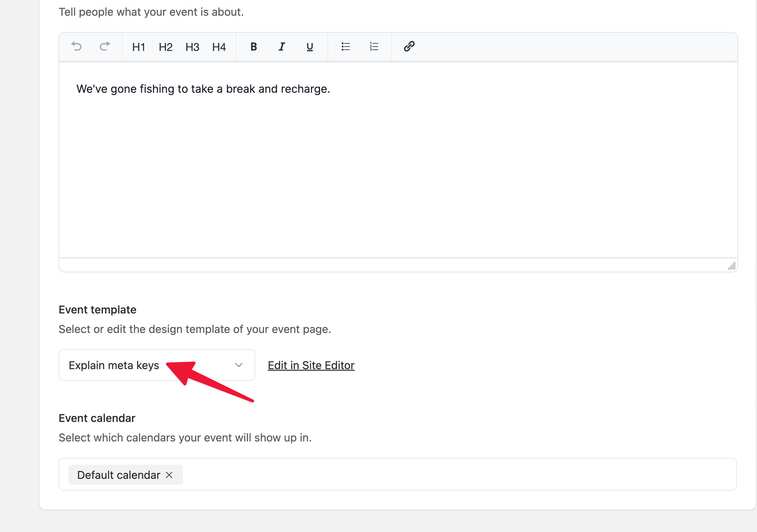Insert a bulleted list

pos(345,47)
